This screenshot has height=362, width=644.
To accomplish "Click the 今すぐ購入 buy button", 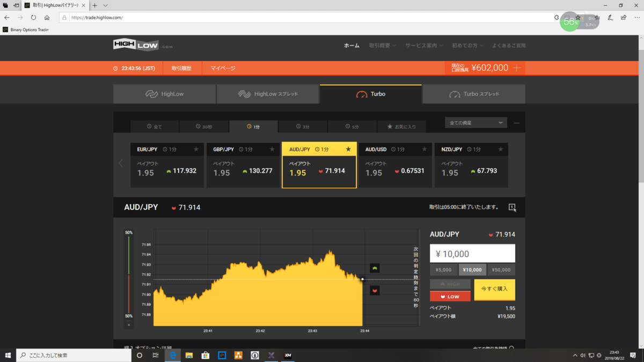I will 495,290.
